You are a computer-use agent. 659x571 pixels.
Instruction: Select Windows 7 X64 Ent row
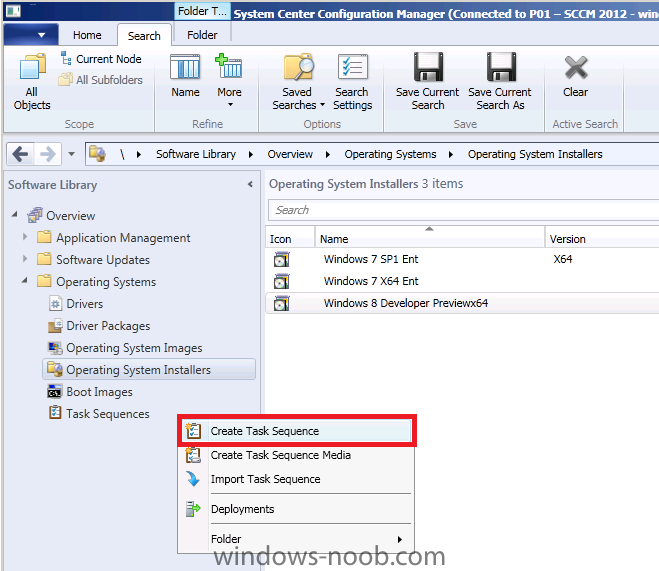(462, 281)
